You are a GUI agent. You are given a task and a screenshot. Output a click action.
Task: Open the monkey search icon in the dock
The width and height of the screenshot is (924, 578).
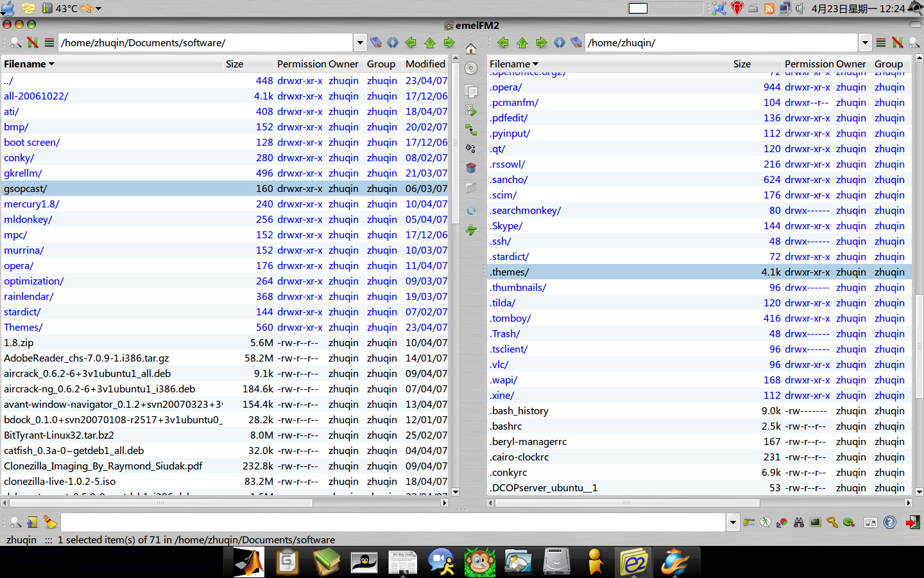click(480, 562)
